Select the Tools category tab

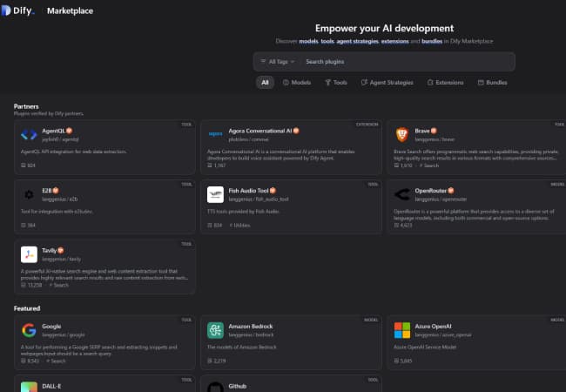[x=335, y=83]
